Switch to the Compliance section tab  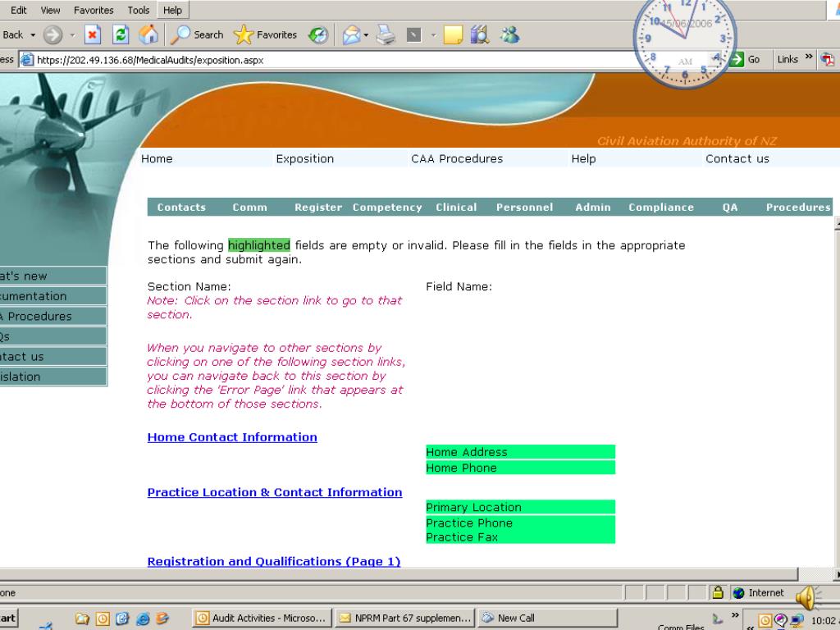(x=661, y=208)
